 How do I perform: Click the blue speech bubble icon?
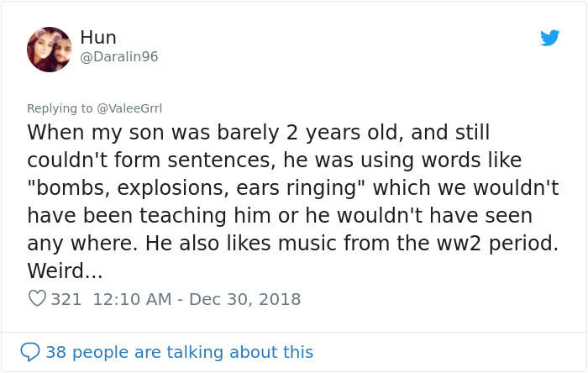click(29, 352)
